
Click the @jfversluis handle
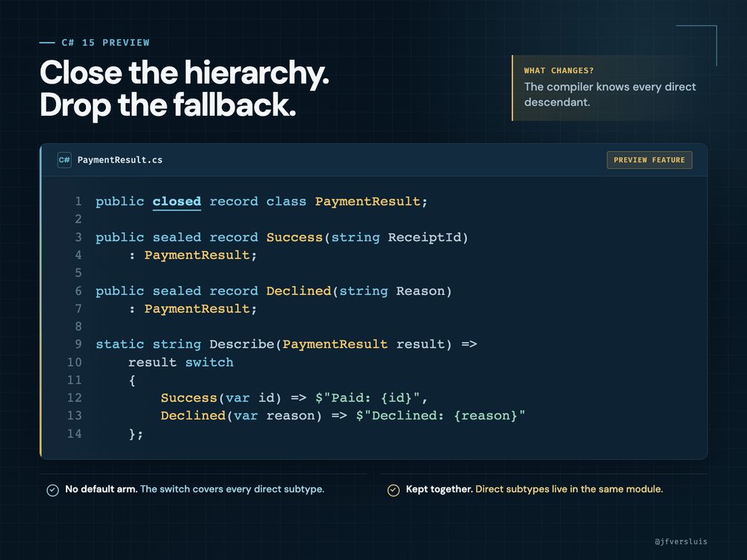(x=681, y=541)
